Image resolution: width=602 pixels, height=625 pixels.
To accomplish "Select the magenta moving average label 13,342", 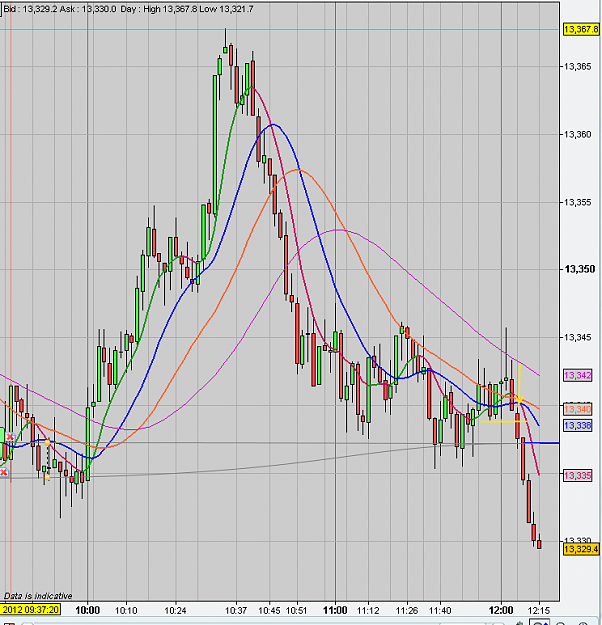I will coord(578,375).
